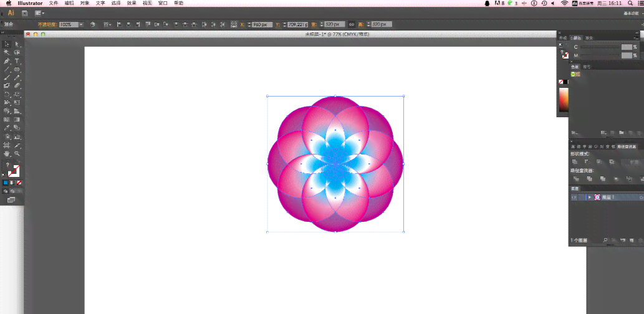Open the 文件 menu
The height and width of the screenshot is (314, 644).
coord(54,3)
